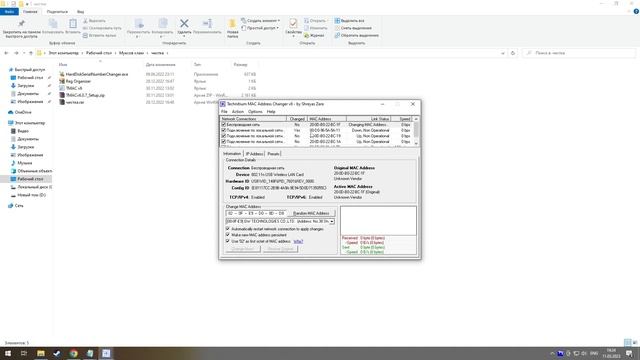Select the TMACv6.0.7_Setup.zip archive
640x360 pixels.
pyautogui.click(x=82, y=95)
